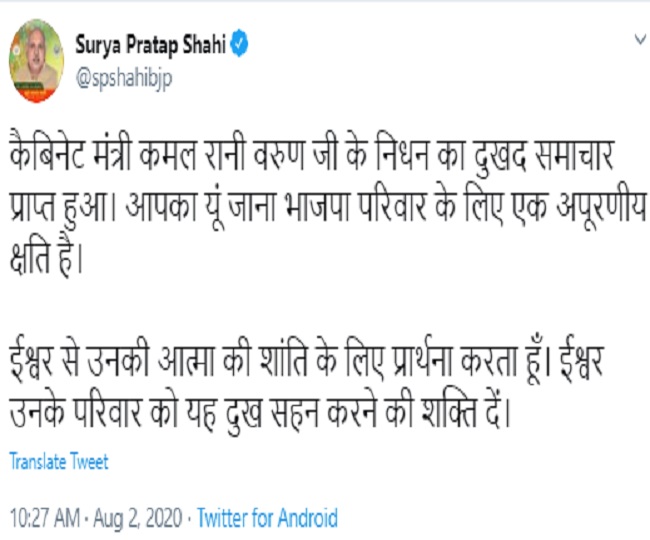Click the blue verified badge icon
The height and width of the screenshot is (540, 650).
pyautogui.click(x=240, y=46)
